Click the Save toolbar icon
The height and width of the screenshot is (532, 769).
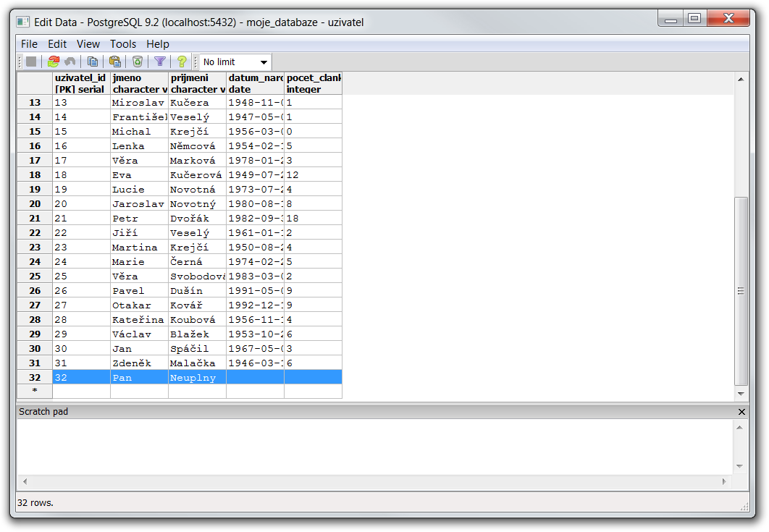31,62
